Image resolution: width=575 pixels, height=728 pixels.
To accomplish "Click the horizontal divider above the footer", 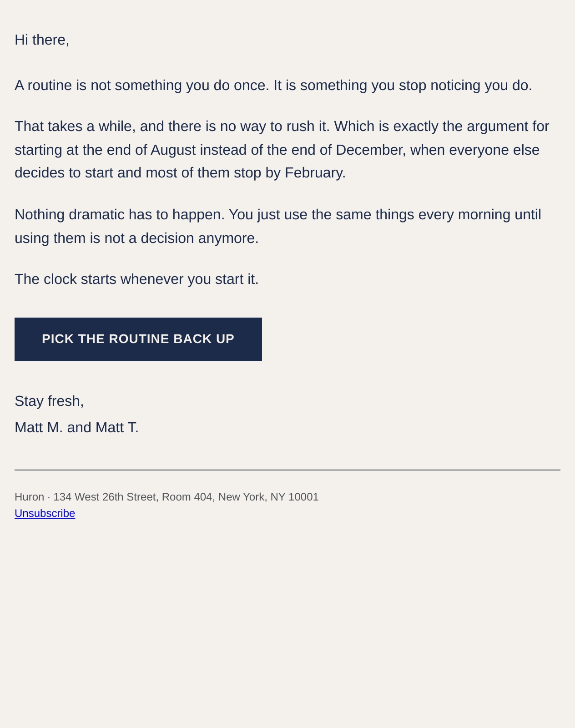I will 287,470.
